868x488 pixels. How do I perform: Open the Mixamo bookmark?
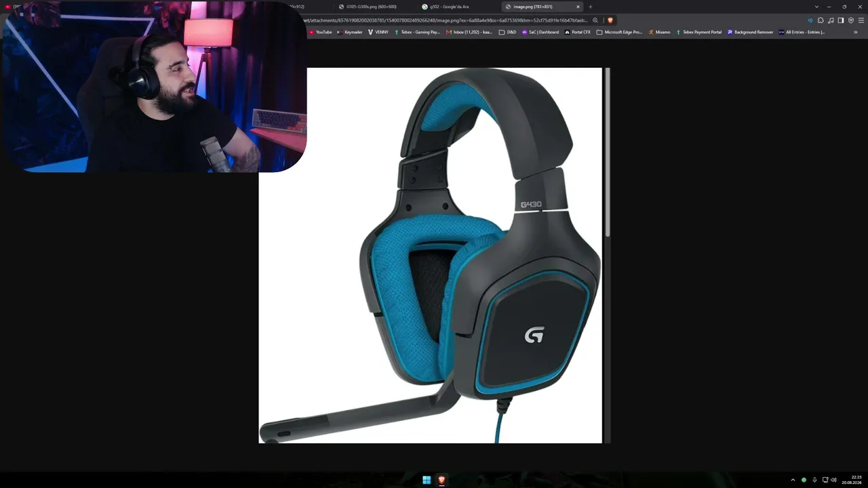[659, 32]
